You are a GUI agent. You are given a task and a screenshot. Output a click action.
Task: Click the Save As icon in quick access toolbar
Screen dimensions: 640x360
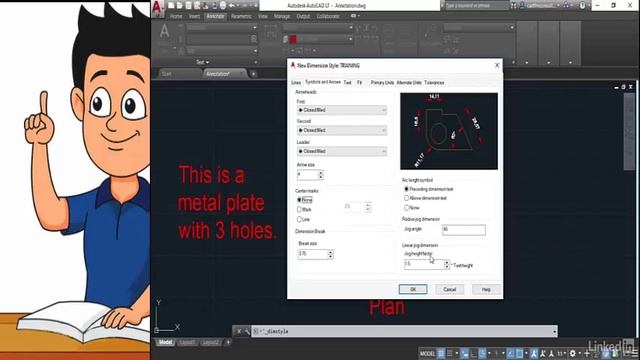(197, 5)
